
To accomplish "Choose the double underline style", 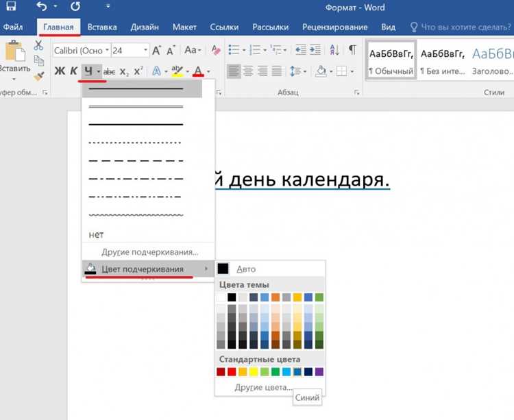I will (x=142, y=106).
